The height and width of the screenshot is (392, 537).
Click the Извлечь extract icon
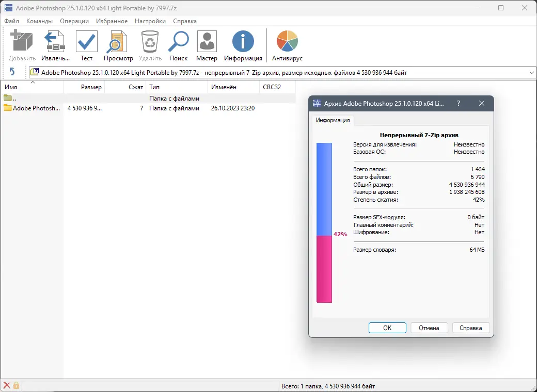point(55,41)
